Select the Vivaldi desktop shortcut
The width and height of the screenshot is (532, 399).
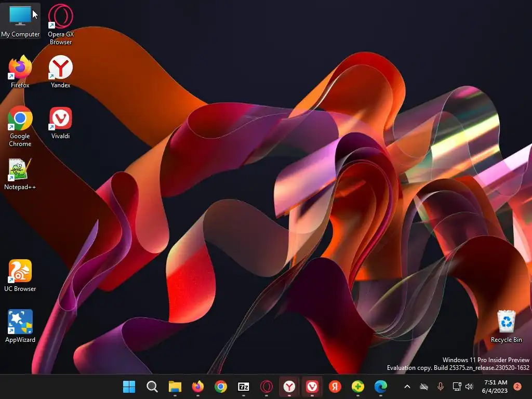pos(61,123)
